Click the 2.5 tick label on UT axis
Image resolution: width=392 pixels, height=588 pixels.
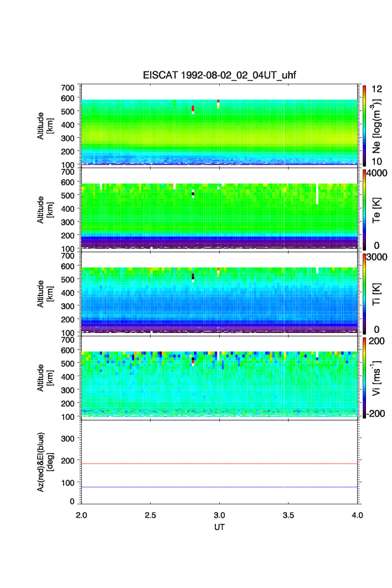[150, 515]
